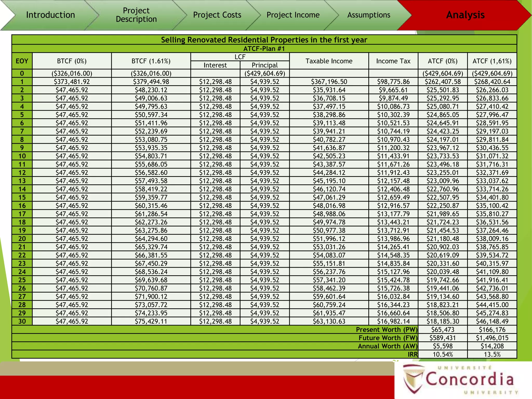Click the EOY 20 row label
532x399 pixels.
click(22, 238)
